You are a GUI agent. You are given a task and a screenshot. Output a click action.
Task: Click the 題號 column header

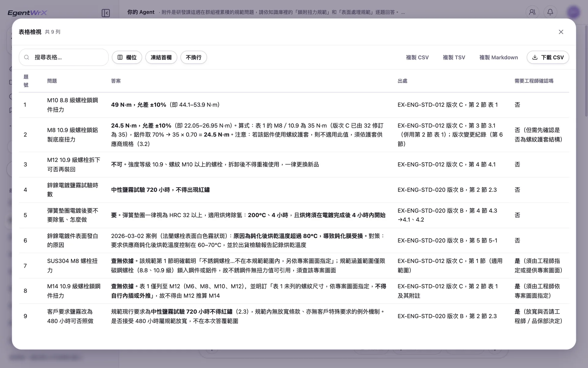click(x=26, y=81)
